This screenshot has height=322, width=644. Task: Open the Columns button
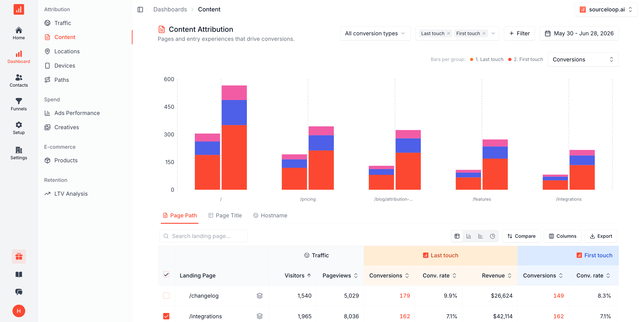pyautogui.click(x=563, y=236)
